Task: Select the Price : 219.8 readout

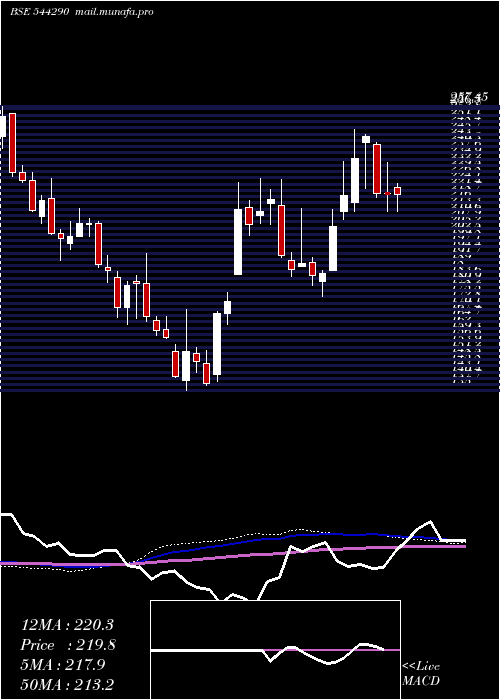Action: 68,645
